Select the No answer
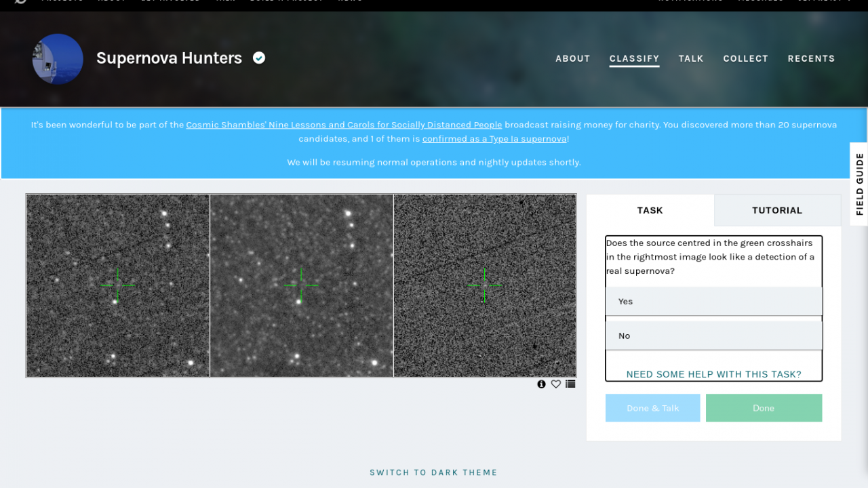Screen dimensions: 868x488 coord(714,335)
